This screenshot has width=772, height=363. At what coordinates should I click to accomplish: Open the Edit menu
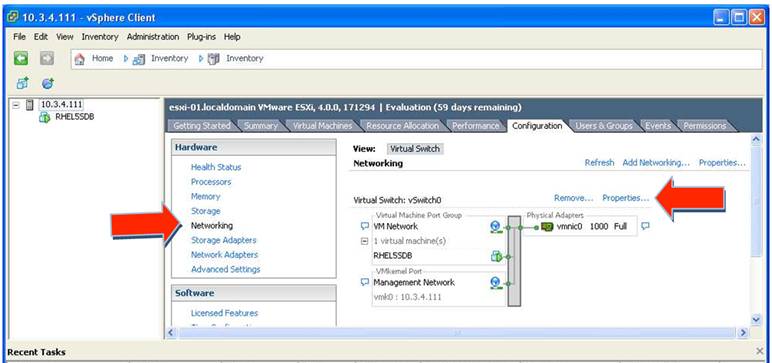tap(40, 37)
